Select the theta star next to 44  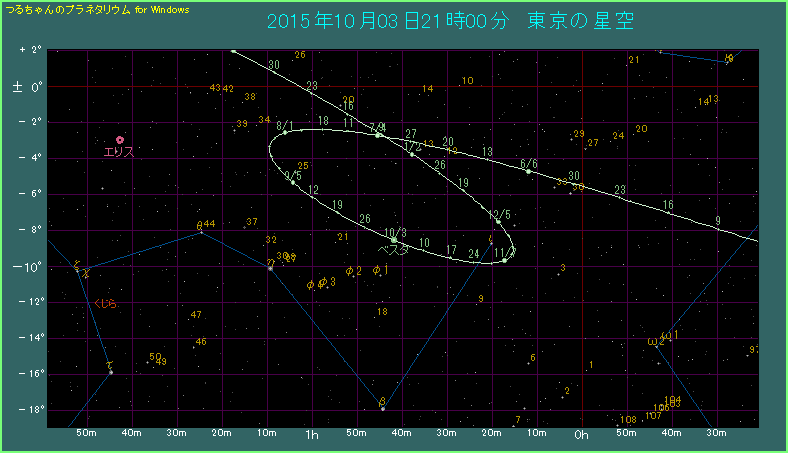pos(200,229)
